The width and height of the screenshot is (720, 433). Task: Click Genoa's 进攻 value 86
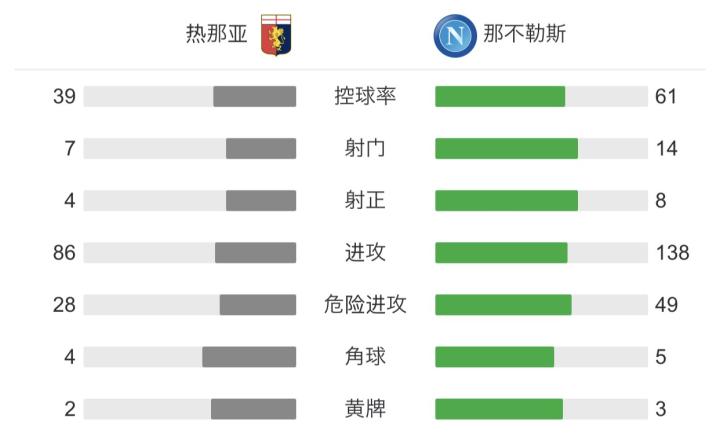point(65,252)
